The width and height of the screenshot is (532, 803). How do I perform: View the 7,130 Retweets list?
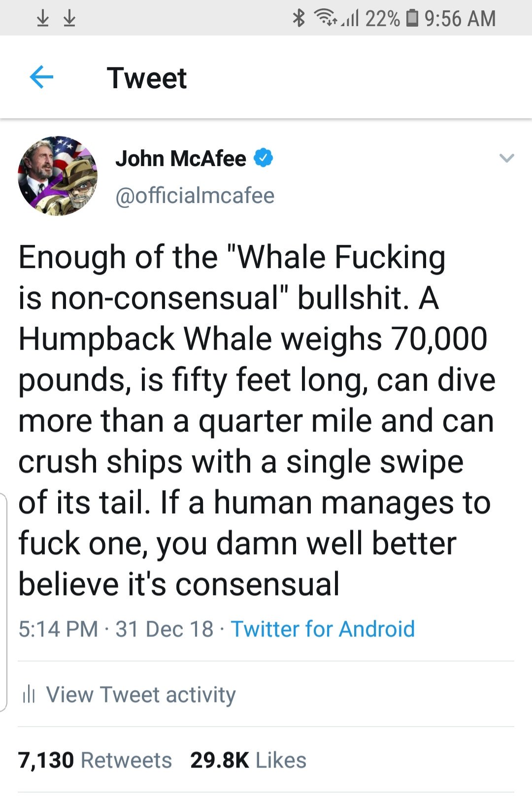coord(95,760)
